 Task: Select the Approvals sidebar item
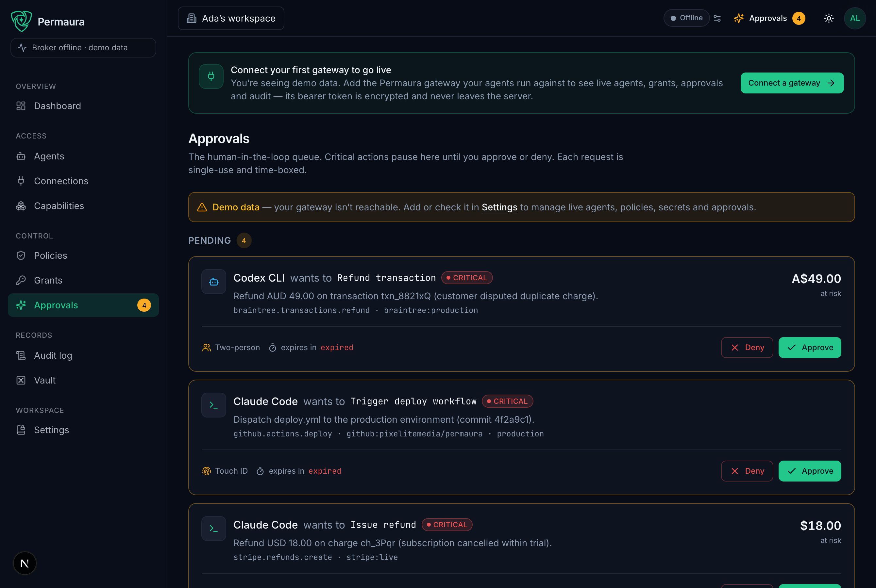pyautogui.click(x=83, y=305)
